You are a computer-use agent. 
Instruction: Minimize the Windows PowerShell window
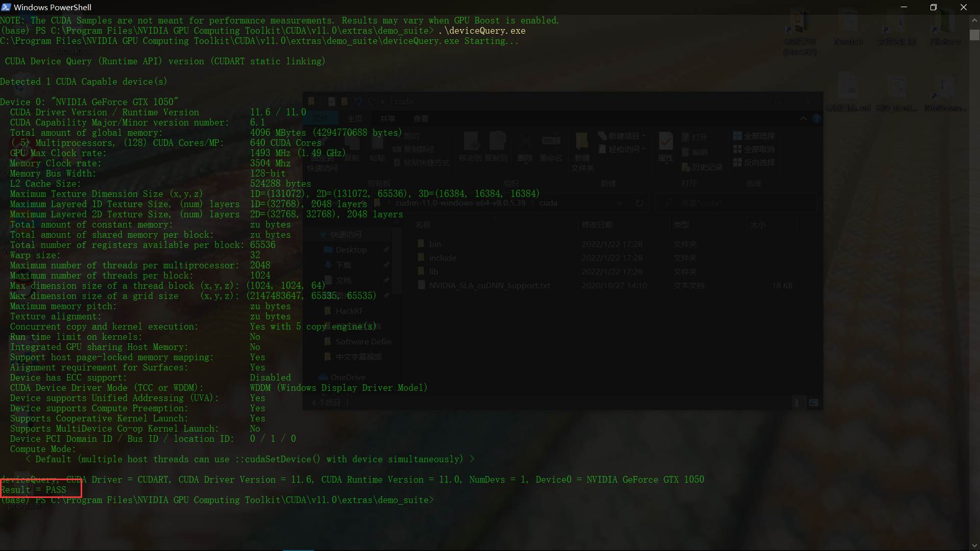[x=904, y=7]
